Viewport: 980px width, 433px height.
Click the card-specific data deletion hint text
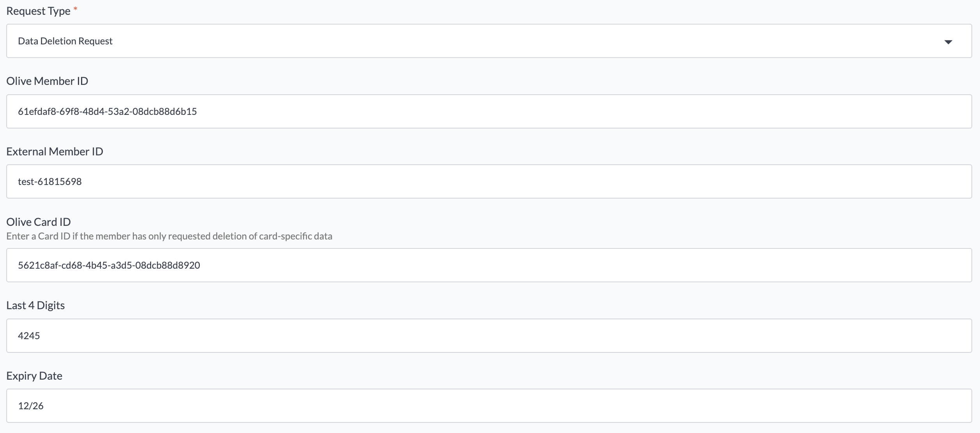click(169, 236)
